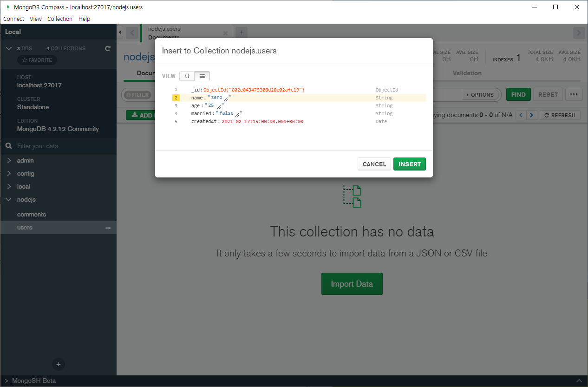588x387 pixels.
Task: Edit the name field value "zero"
Action: click(x=216, y=98)
